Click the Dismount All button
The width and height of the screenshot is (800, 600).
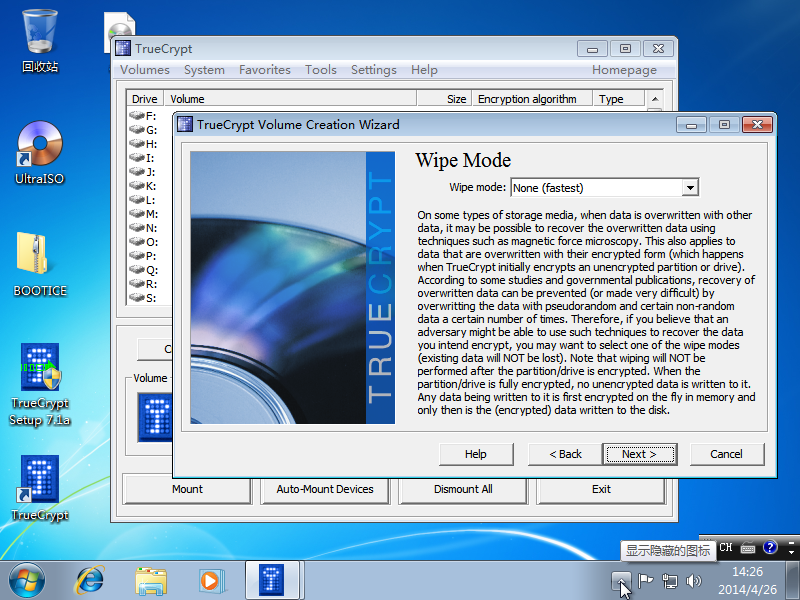tap(463, 489)
